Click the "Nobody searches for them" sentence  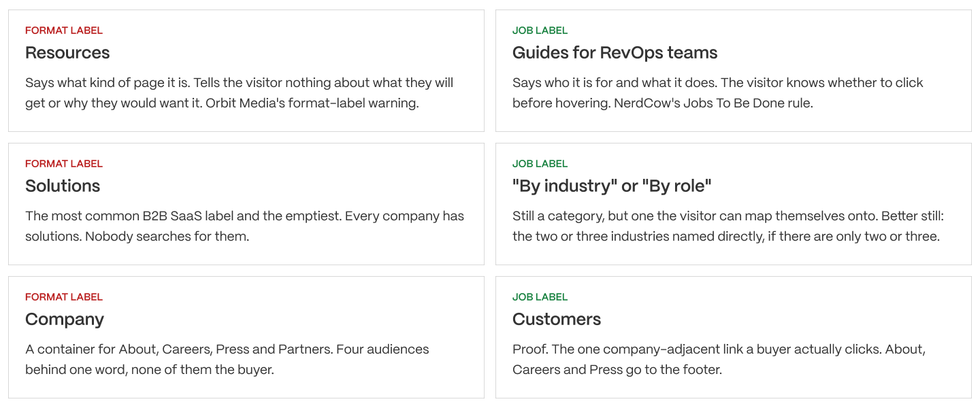pyautogui.click(x=167, y=237)
